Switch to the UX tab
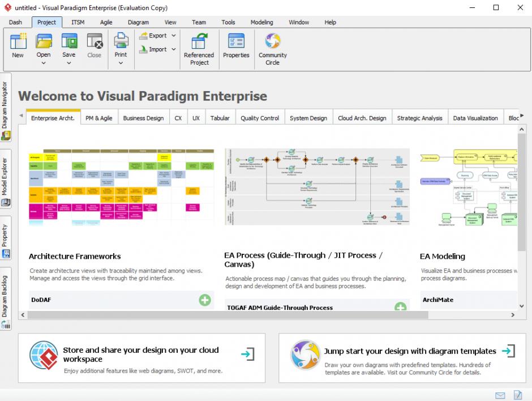532x401 pixels. point(196,118)
